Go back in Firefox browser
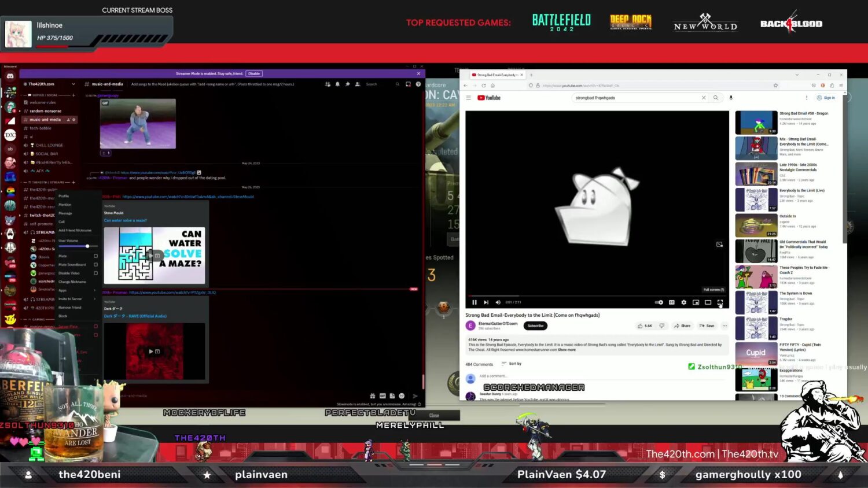Viewport: 868px width, 488px height. click(x=466, y=86)
